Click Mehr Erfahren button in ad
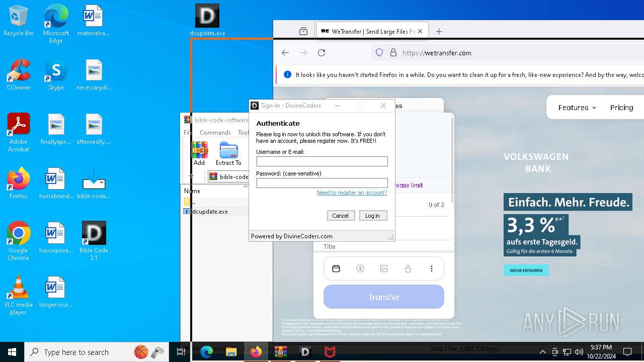644x362 pixels. (x=526, y=270)
